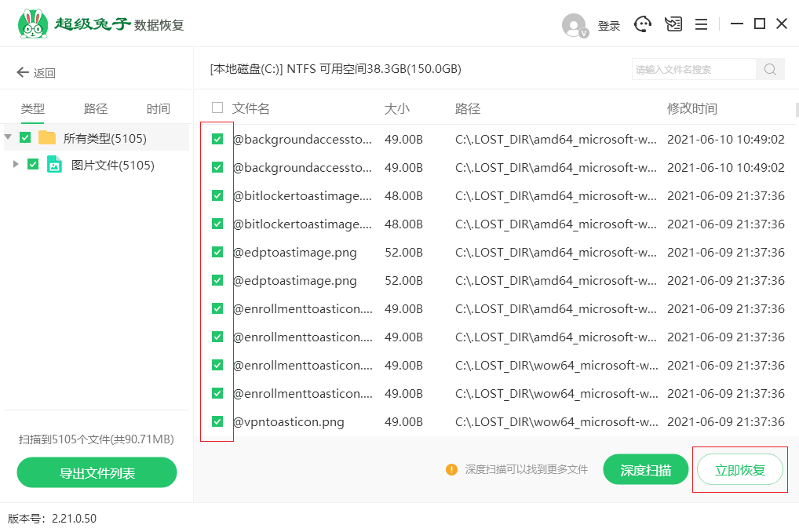Toggle the select-all checkbox in header
Image resolution: width=799 pixels, height=532 pixels.
pos(217,107)
